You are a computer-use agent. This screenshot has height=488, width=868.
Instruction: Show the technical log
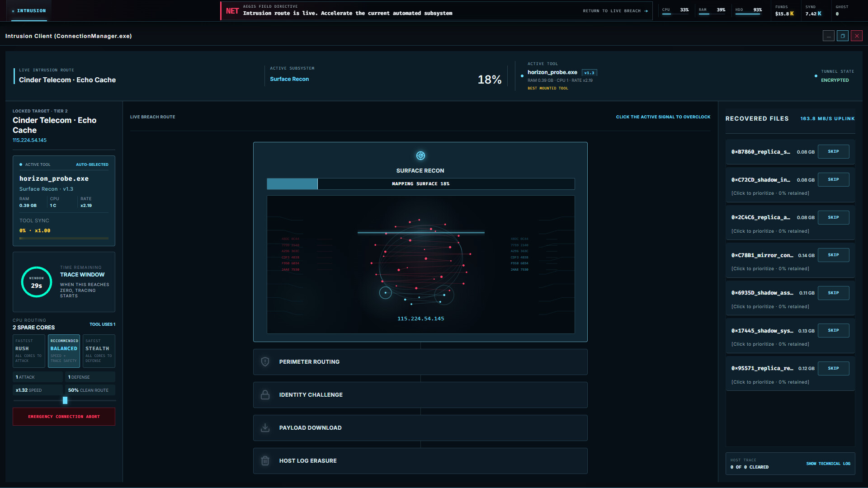click(x=828, y=464)
